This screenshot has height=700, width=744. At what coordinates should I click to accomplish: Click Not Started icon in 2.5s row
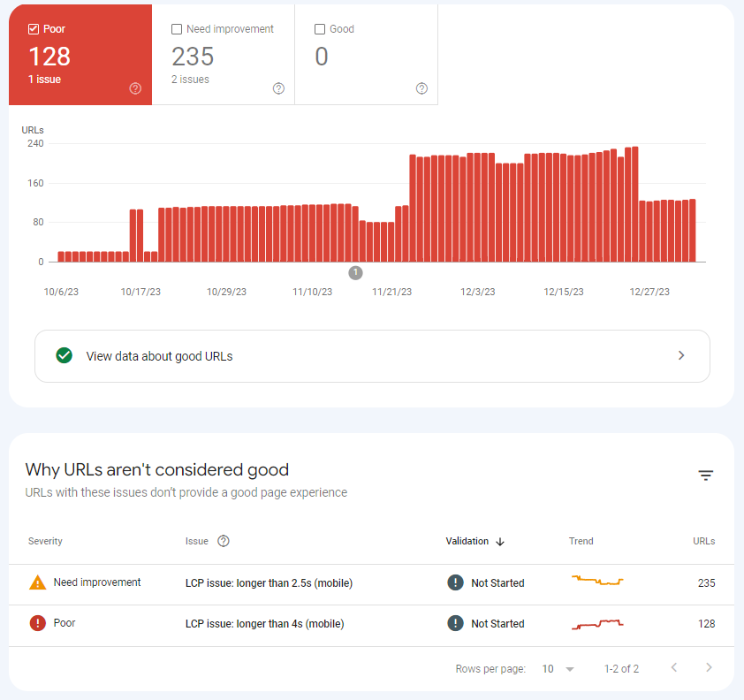[x=456, y=582]
